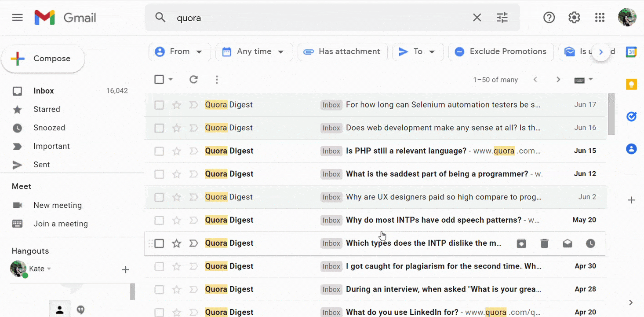Open Gmail settings gear

tap(574, 18)
